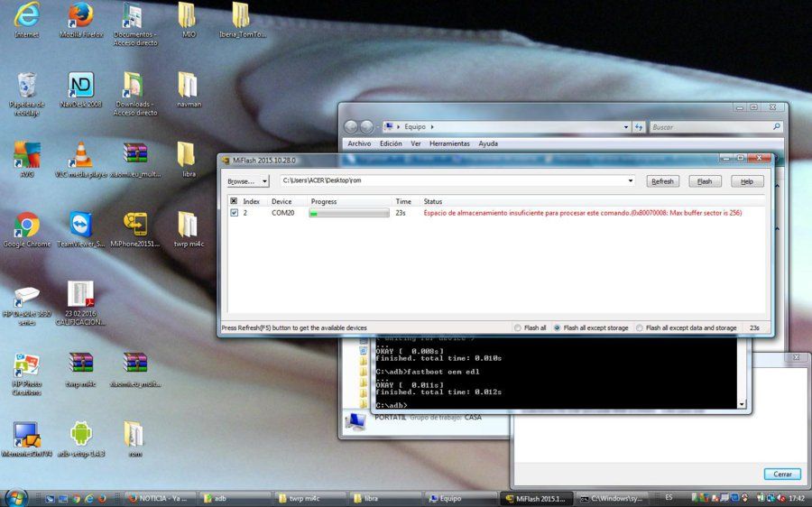Click the command prompt scrollbar down arrow

point(742,404)
